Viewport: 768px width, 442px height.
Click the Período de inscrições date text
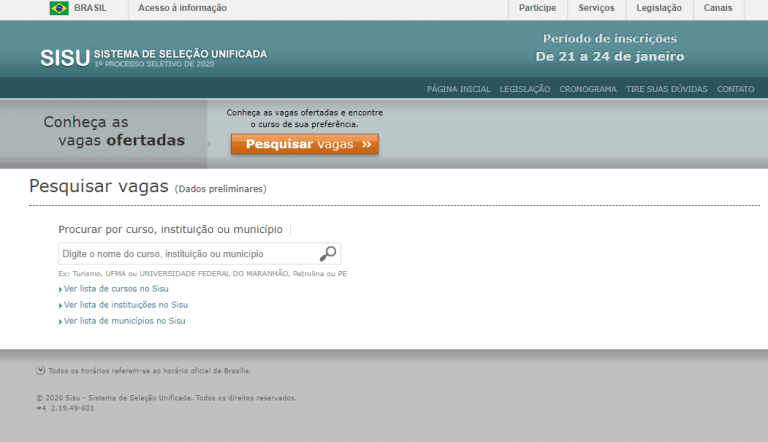[x=610, y=48]
